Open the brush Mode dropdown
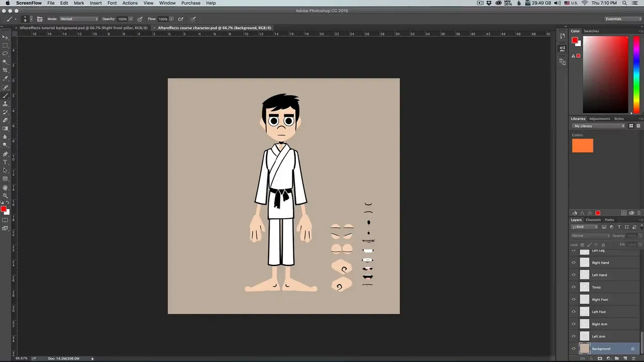 point(79,19)
